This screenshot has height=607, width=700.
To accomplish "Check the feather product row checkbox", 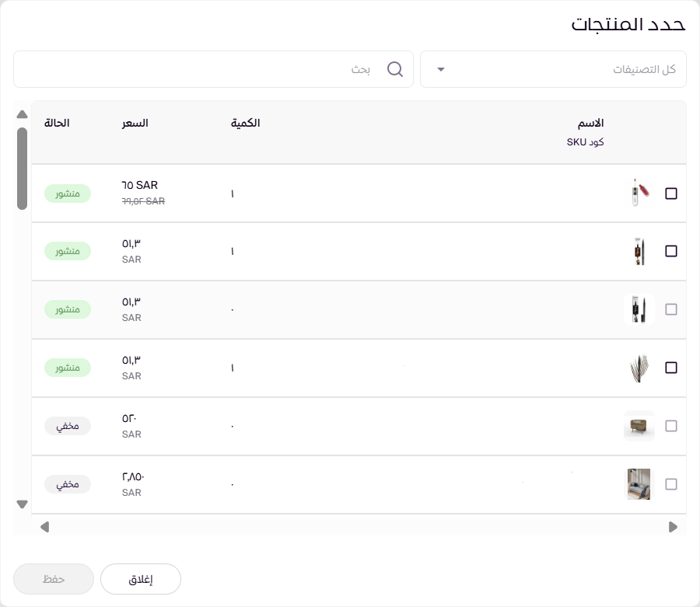I will (x=671, y=368).
